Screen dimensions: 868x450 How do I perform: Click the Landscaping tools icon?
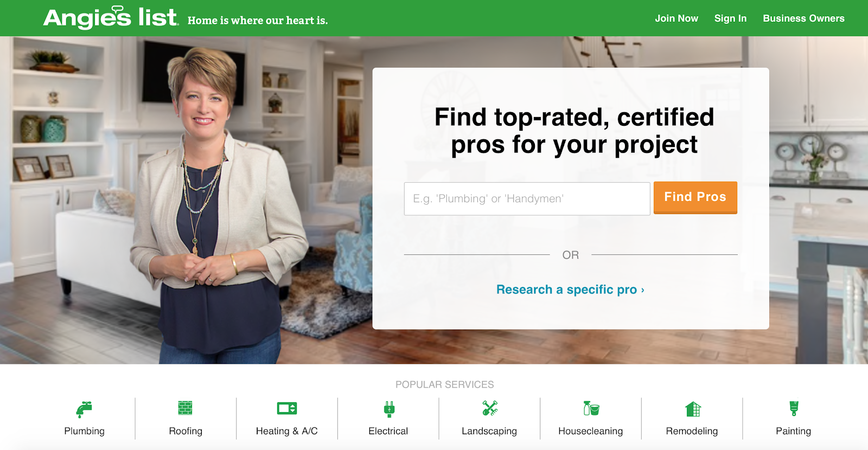pyautogui.click(x=490, y=408)
